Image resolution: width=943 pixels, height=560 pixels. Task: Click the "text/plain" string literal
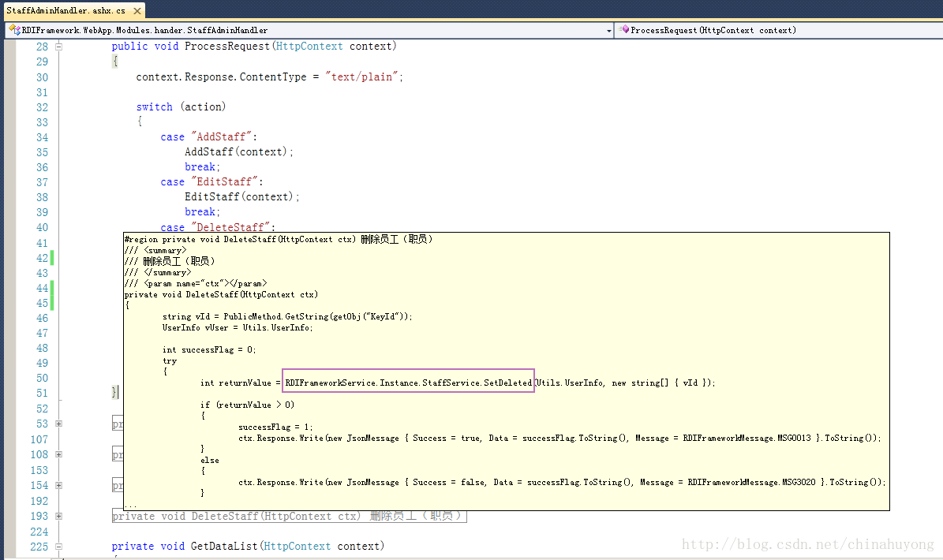(x=362, y=77)
